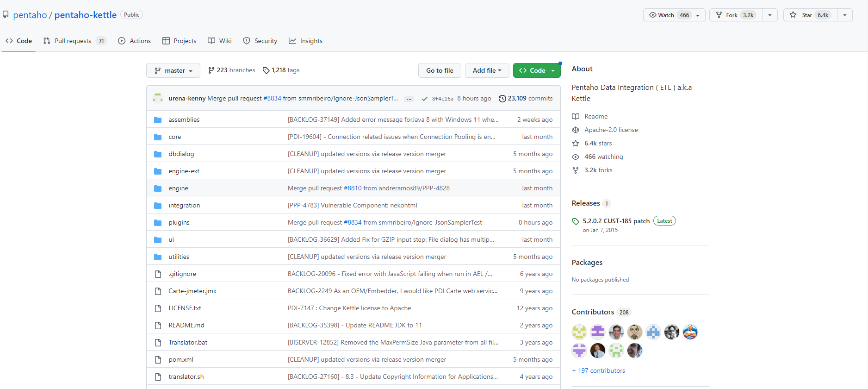This screenshot has height=389, width=868.
Task: Open the Insights tab
Action: click(305, 41)
